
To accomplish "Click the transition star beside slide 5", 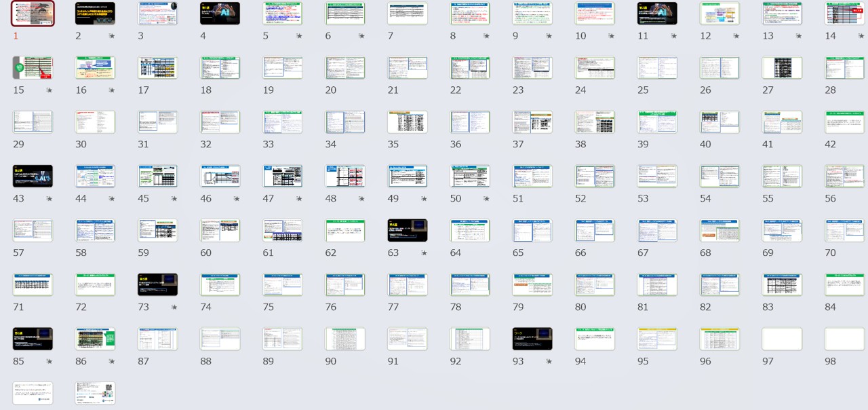I will coord(299,36).
